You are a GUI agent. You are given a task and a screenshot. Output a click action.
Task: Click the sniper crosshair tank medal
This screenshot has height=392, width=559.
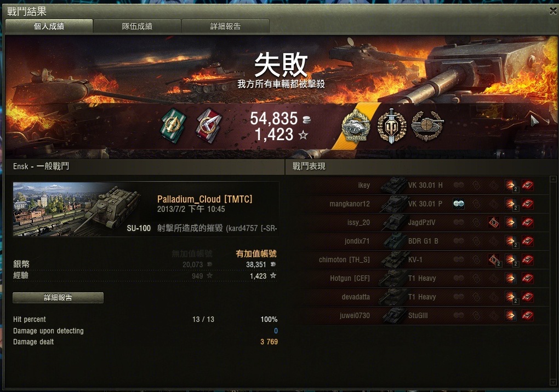click(427, 126)
